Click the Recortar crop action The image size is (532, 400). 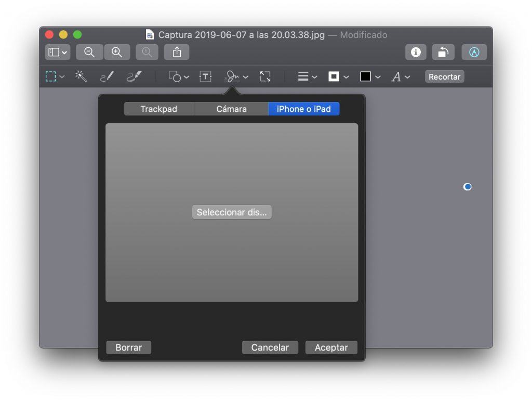[x=444, y=76]
